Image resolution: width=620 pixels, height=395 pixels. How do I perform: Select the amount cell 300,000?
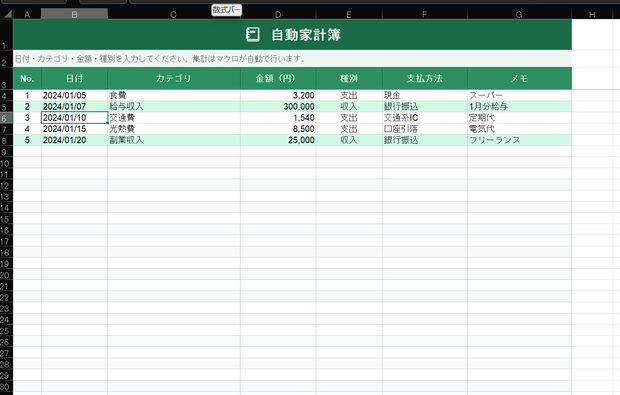click(x=278, y=106)
